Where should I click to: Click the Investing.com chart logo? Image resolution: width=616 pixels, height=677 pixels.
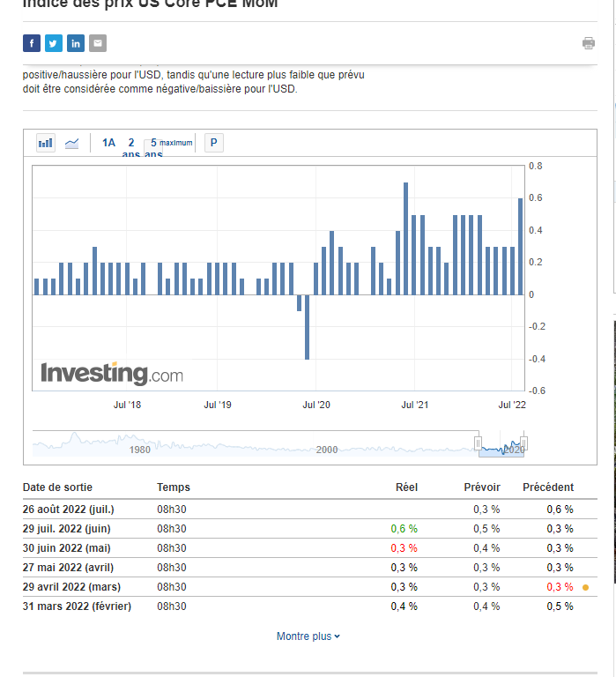(112, 374)
